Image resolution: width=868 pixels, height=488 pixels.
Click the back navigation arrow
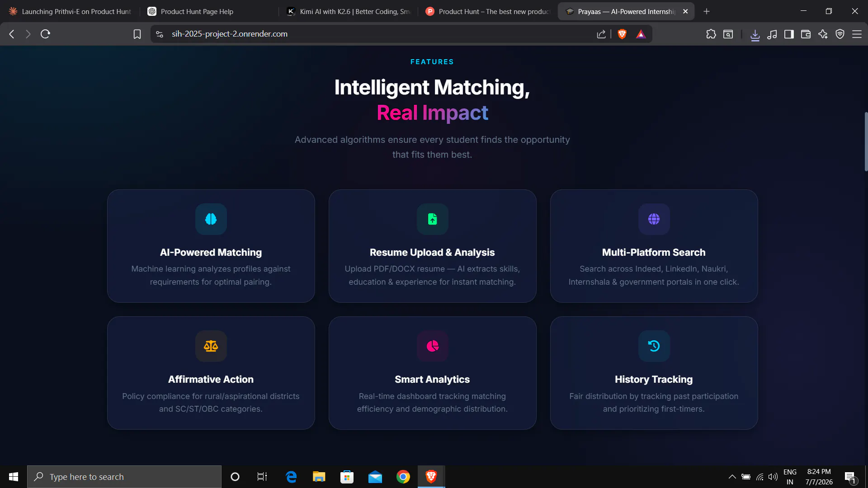click(12, 34)
